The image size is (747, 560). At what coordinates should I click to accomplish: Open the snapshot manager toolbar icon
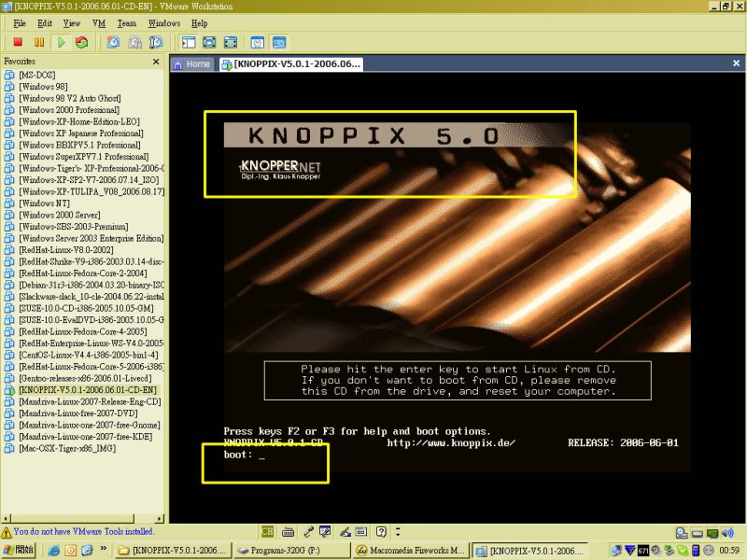click(x=156, y=42)
